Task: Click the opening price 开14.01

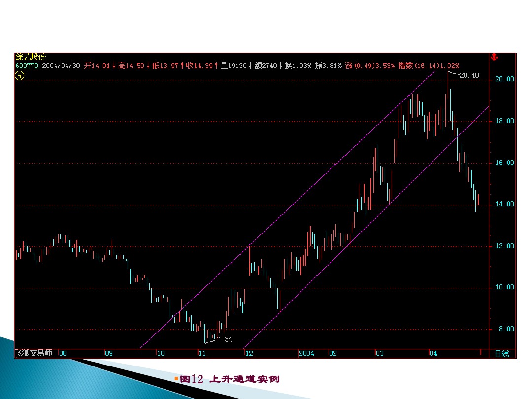Action: click(97, 66)
